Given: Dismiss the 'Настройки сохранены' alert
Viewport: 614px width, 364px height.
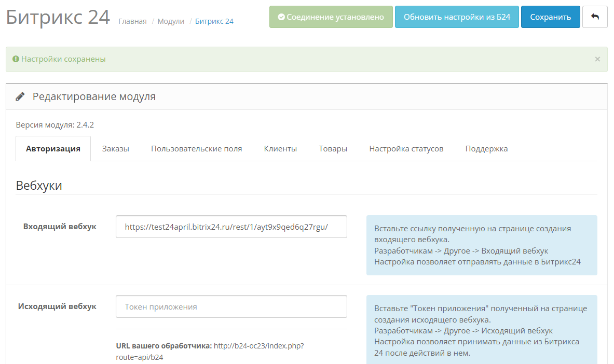Looking at the screenshot, I should 597,59.
